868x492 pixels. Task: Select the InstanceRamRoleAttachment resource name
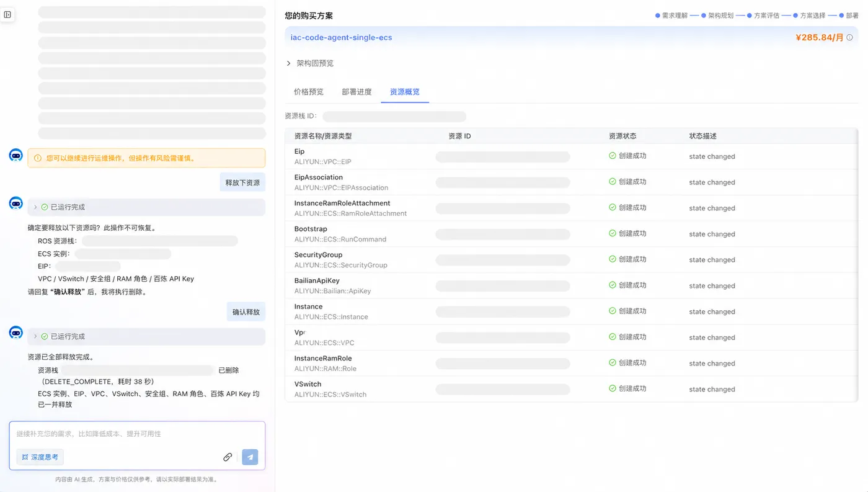(x=342, y=203)
